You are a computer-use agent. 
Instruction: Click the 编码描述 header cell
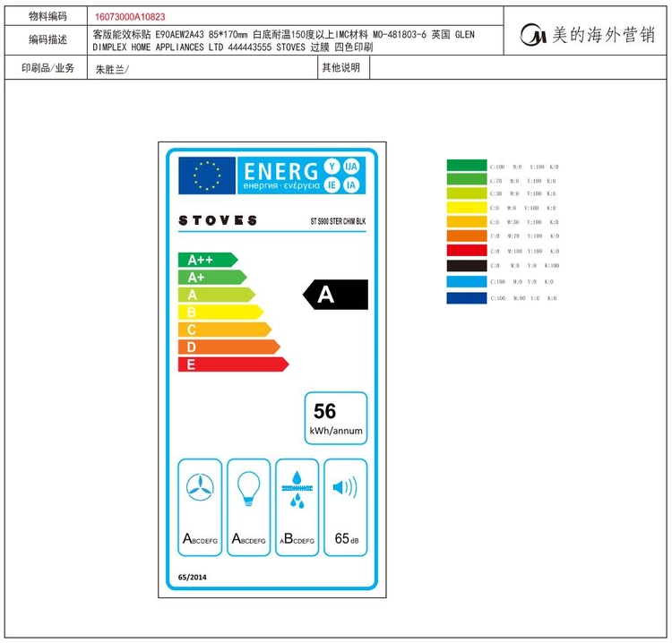(47, 39)
